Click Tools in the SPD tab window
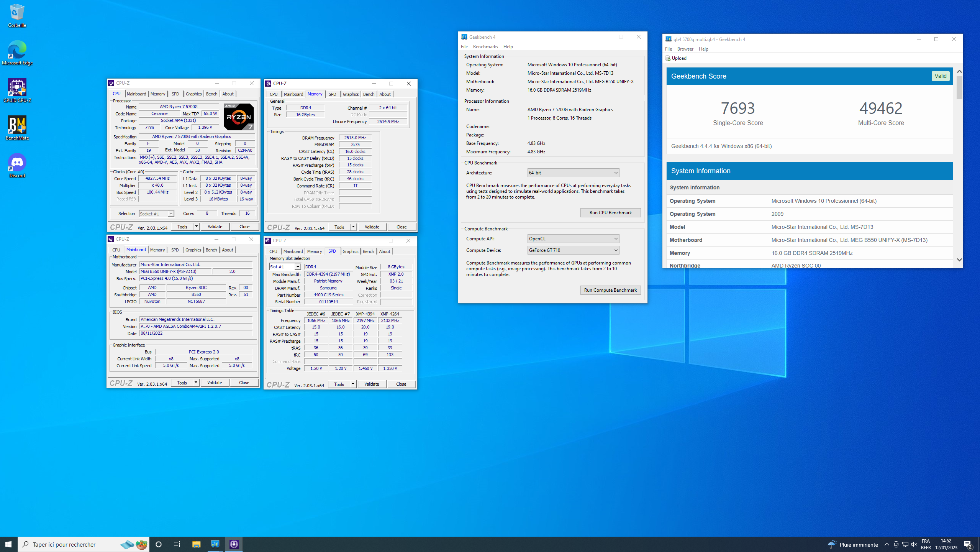 [339, 384]
